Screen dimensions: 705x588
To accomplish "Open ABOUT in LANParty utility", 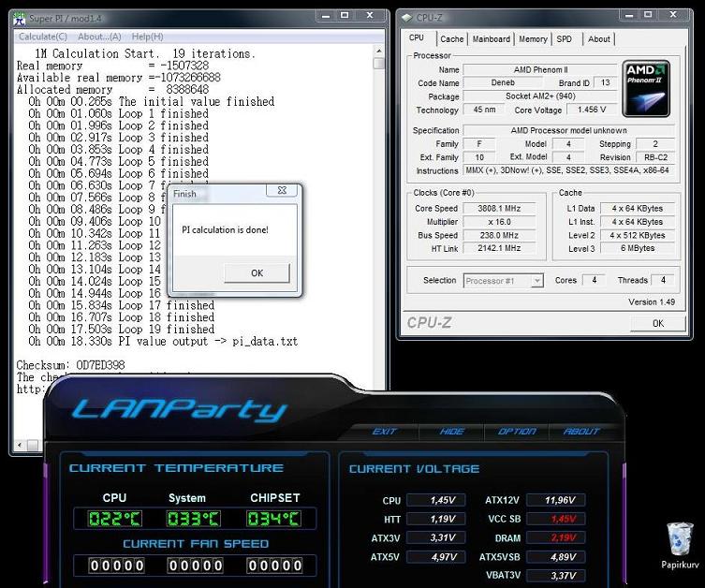I will tap(580, 432).
